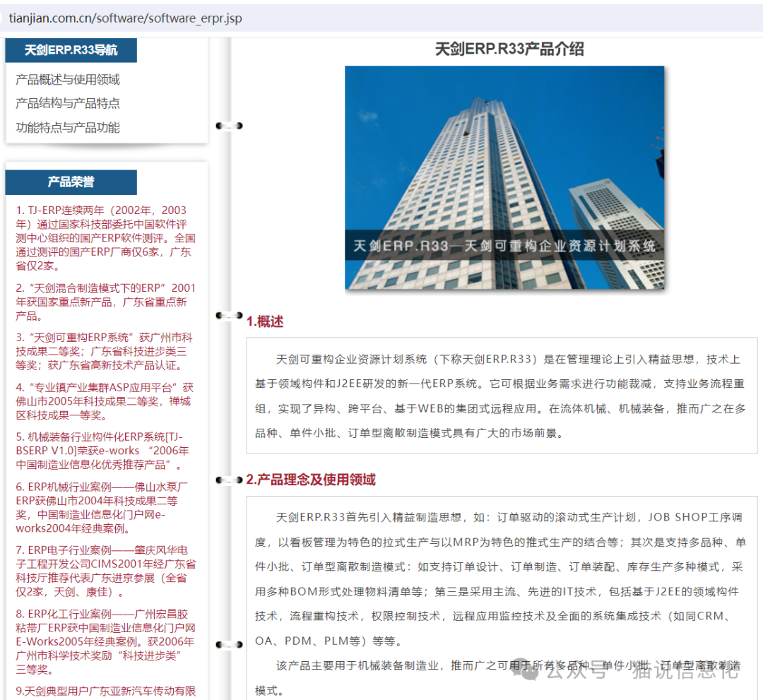
Task: Open 产品结构与产品特点 navigation link
Action: point(68,103)
